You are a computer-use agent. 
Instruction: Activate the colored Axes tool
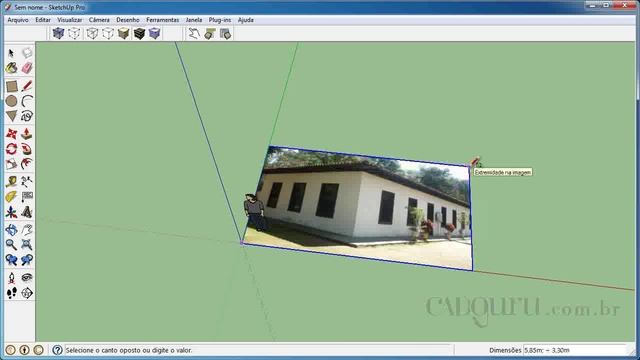(11, 212)
